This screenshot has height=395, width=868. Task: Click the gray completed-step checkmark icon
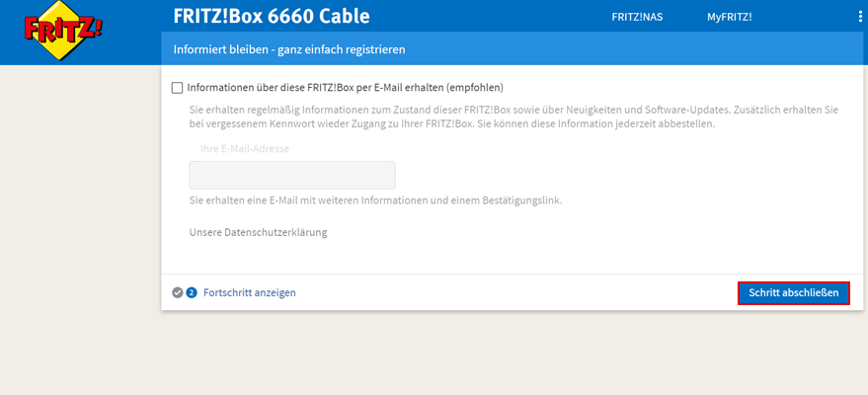[177, 292]
